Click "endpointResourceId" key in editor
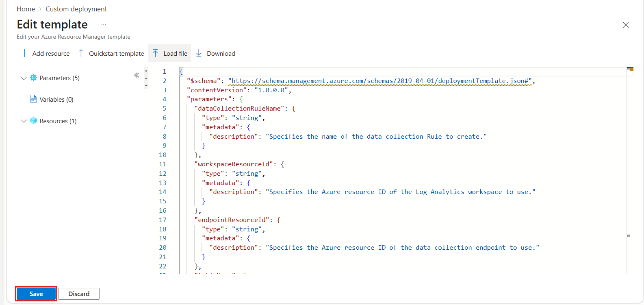 point(232,220)
